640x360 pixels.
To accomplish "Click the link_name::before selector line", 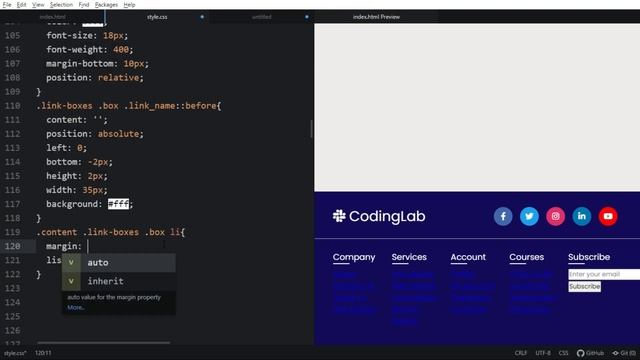I will click(129, 106).
